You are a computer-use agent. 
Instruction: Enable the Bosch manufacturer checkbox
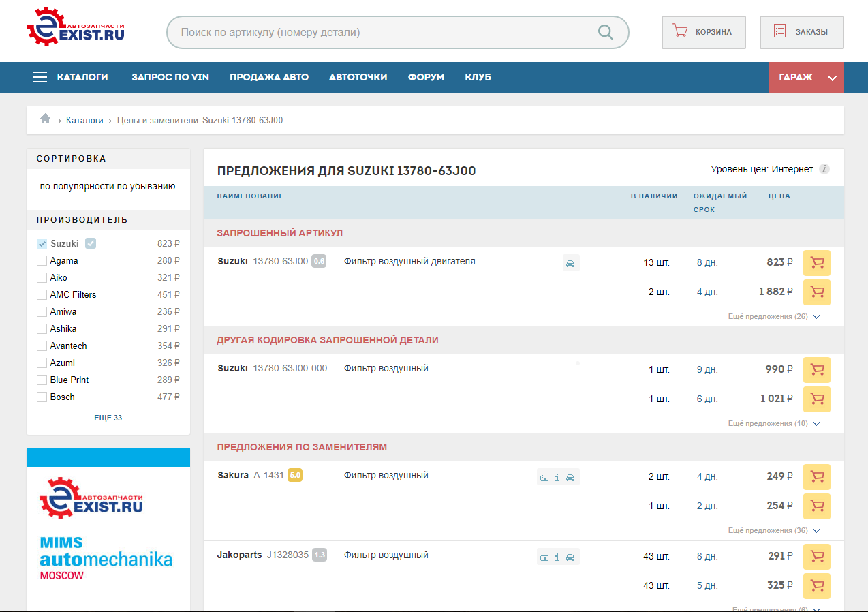[42, 397]
